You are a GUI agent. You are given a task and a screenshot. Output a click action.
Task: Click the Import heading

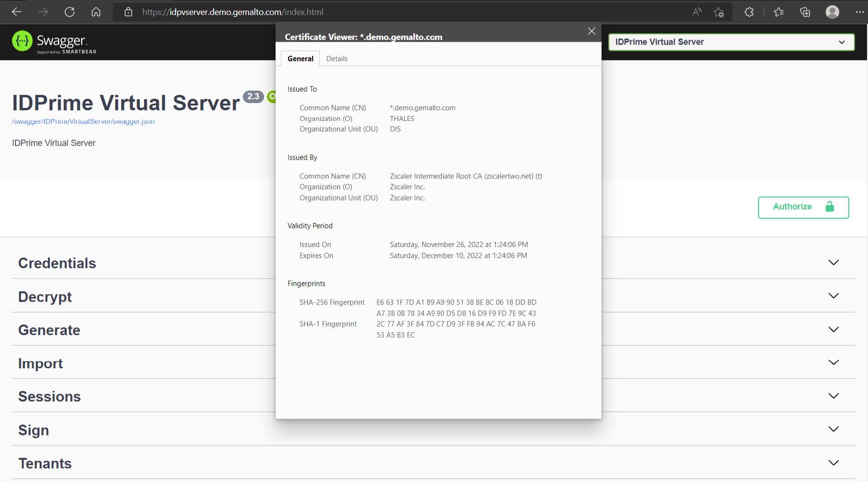click(40, 364)
